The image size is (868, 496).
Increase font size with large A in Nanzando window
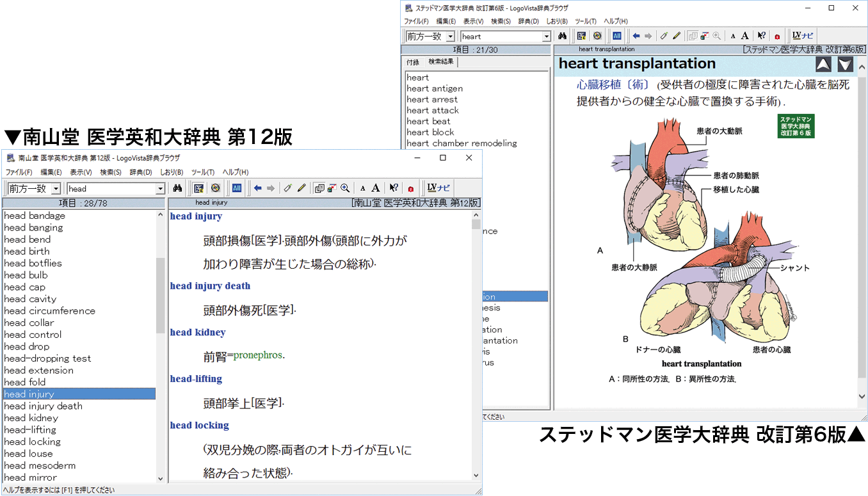point(376,188)
